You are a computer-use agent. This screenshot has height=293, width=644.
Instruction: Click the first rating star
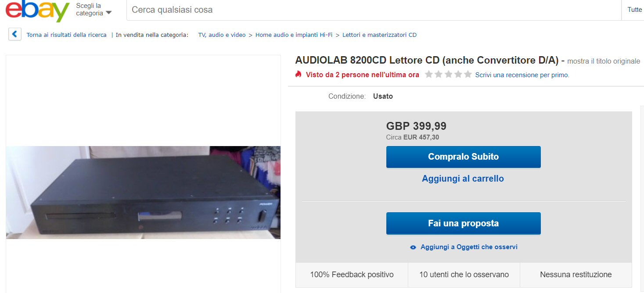428,75
